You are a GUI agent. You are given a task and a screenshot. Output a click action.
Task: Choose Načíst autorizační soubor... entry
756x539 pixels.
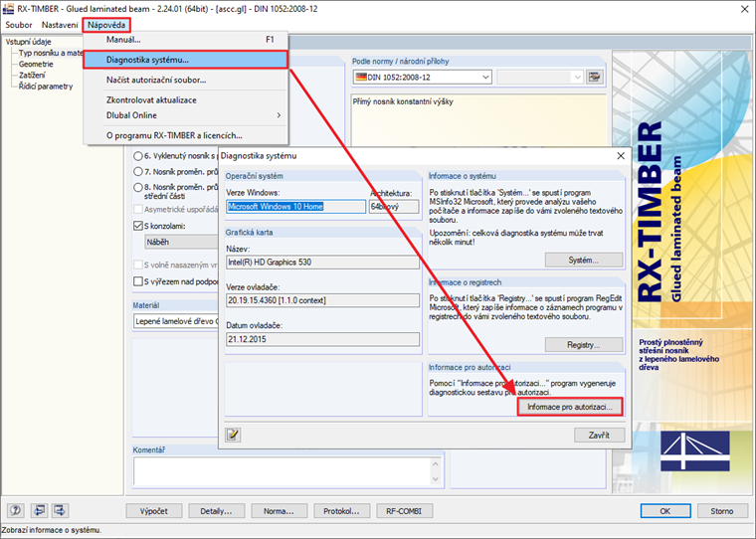[x=186, y=80]
